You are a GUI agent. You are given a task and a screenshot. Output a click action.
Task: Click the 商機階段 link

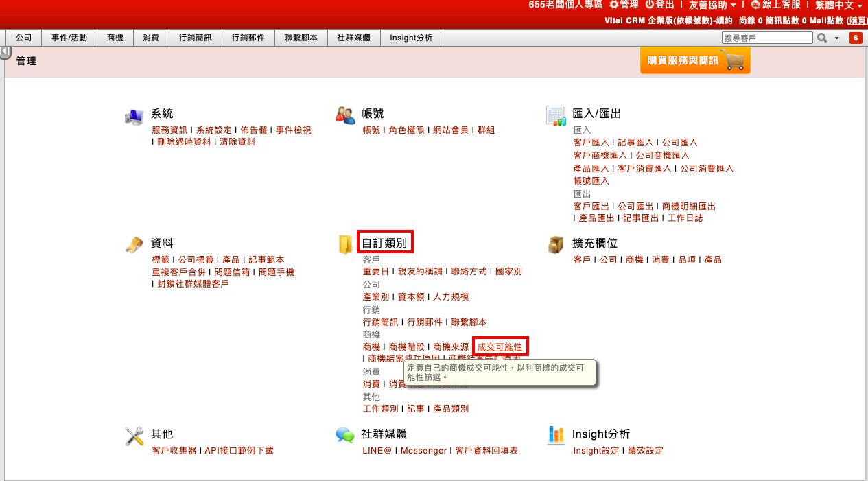[x=407, y=347]
